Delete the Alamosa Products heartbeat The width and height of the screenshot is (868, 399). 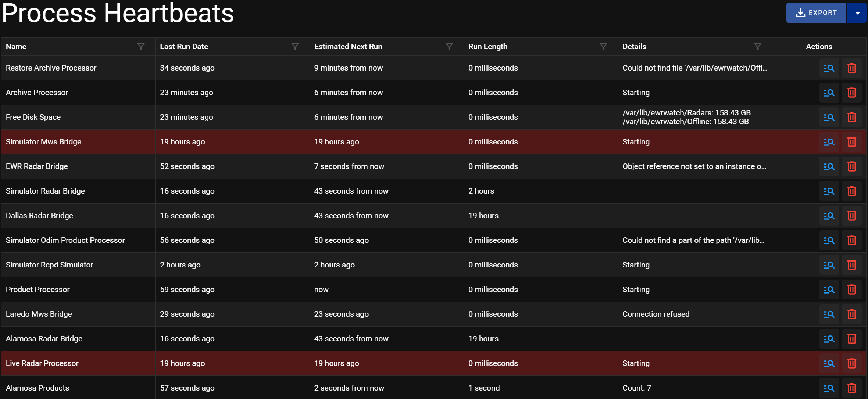pyautogui.click(x=851, y=388)
